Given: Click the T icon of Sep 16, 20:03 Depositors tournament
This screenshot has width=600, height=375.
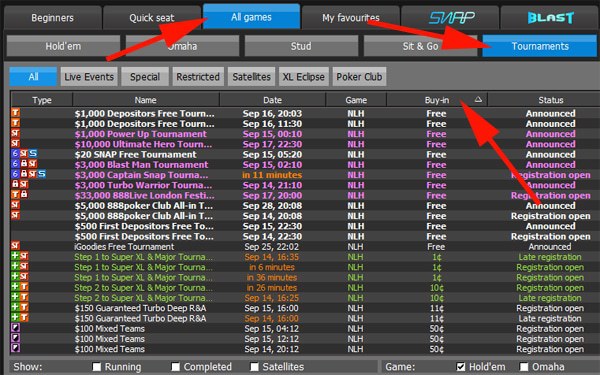Looking at the screenshot, I should pyautogui.click(x=15, y=112).
